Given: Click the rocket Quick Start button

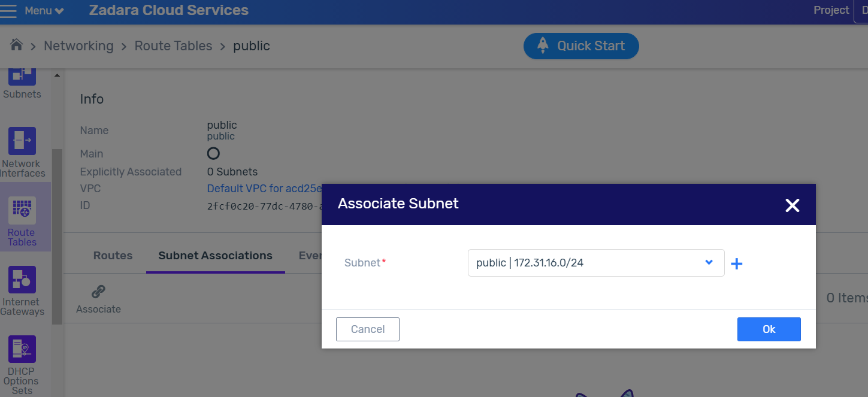Looking at the screenshot, I should pyautogui.click(x=581, y=46).
